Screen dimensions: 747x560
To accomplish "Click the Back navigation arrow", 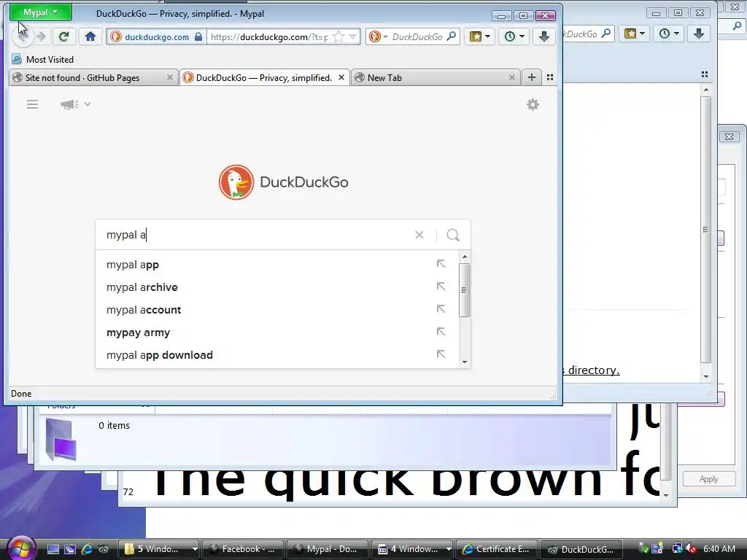I will pyautogui.click(x=23, y=36).
